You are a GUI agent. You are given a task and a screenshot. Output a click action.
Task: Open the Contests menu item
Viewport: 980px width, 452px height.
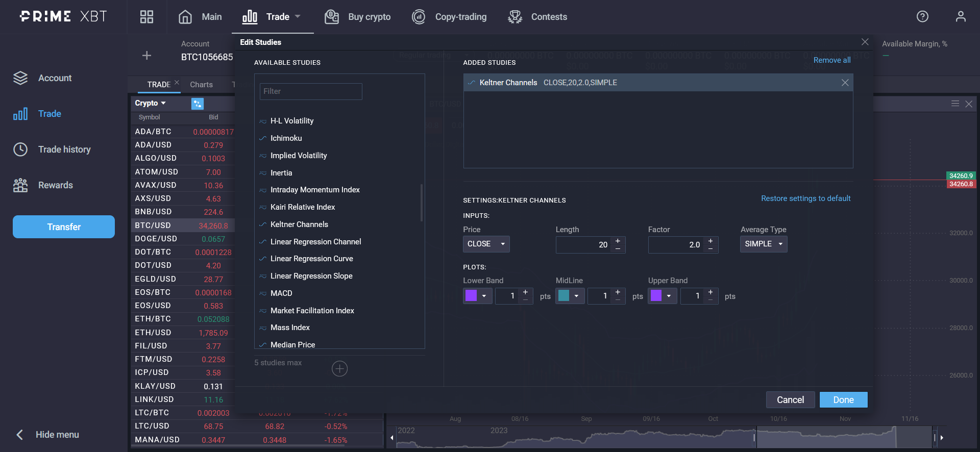click(x=549, y=17)
